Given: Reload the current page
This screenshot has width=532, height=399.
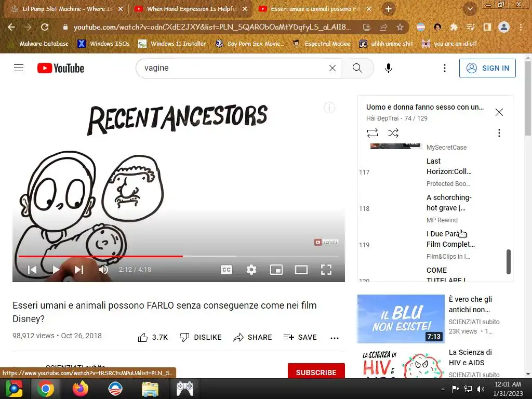Looking at the screenshot, I should (x=45, y=27).
